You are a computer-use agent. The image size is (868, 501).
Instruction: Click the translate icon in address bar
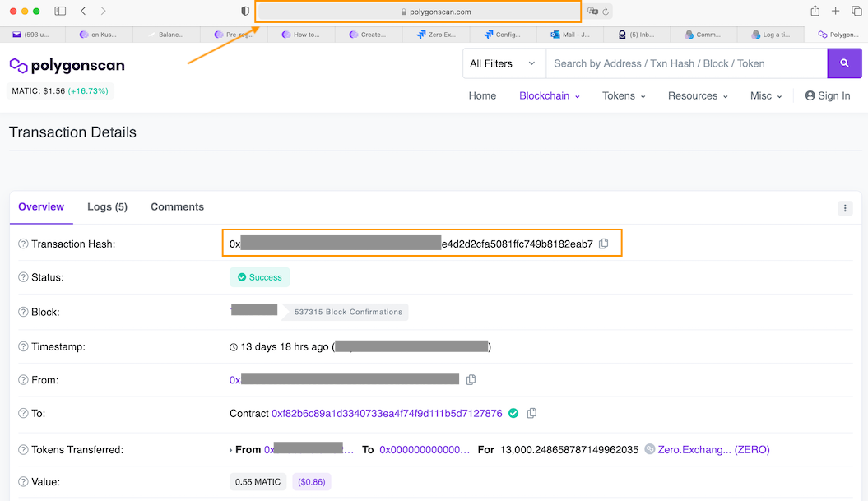[x=592, y=11]
